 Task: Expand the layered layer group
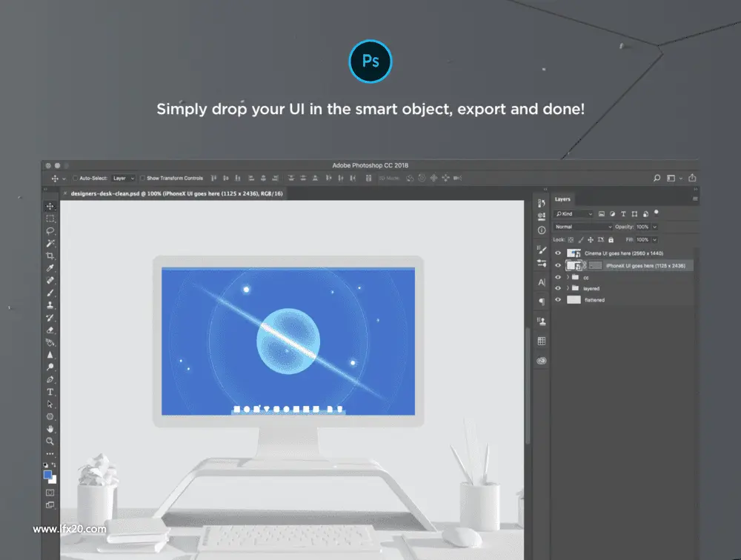click(568, 288)
